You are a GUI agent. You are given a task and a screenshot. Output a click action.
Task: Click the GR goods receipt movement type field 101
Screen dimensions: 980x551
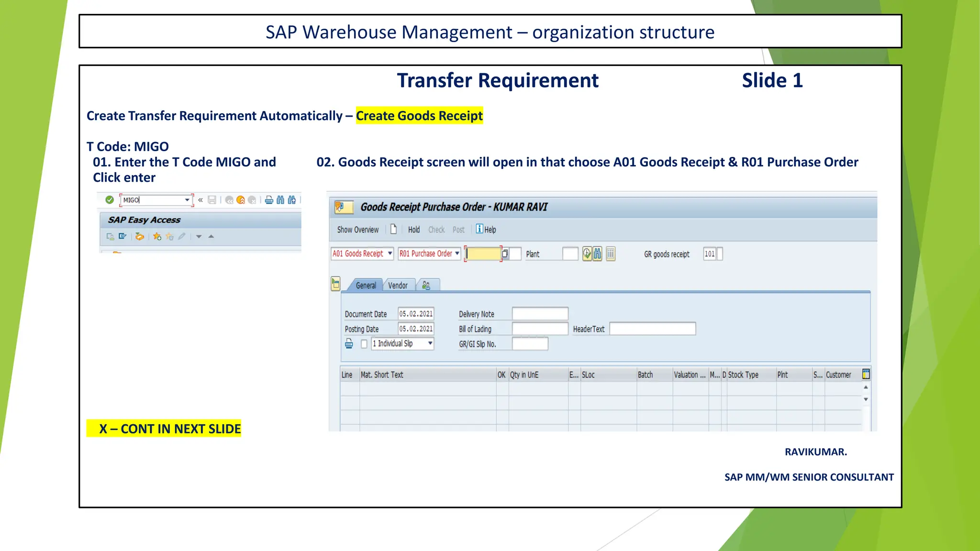[710, 253]
